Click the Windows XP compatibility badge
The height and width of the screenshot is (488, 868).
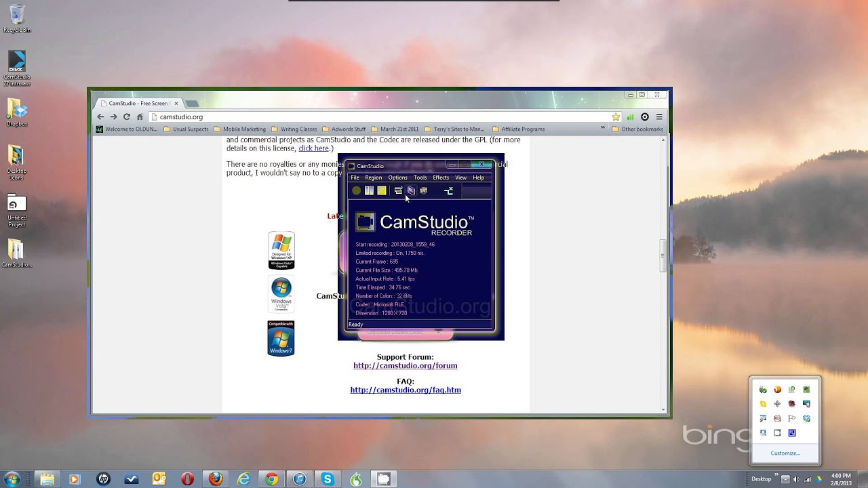pos(281,250)
